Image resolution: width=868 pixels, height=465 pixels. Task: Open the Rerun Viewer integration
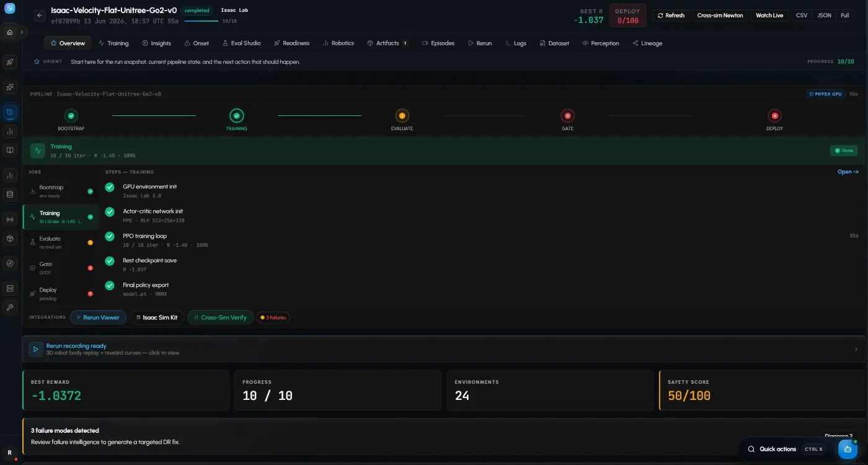coord(98,317)
